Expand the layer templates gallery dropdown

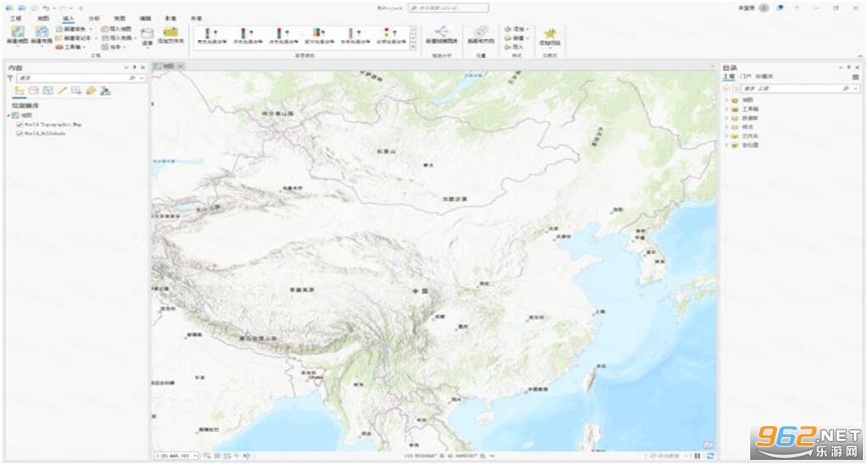413,47
